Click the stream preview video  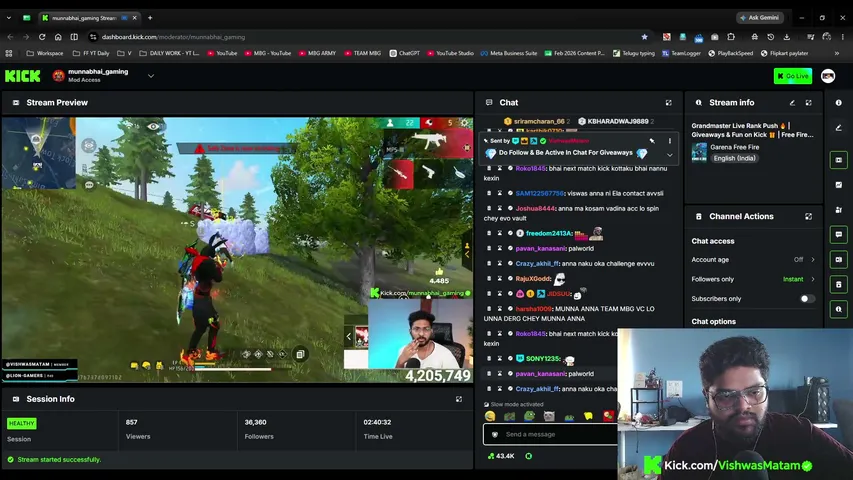pos(237,250)
